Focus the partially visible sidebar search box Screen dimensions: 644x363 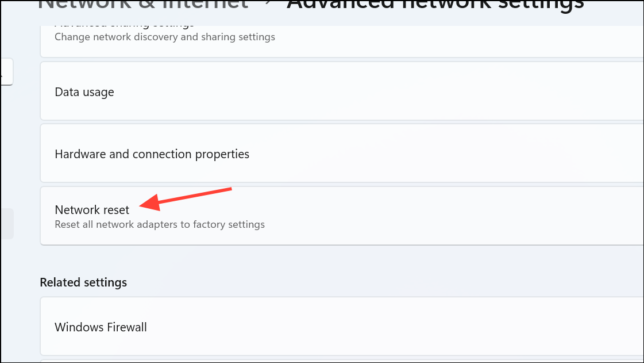coord(6,72)
